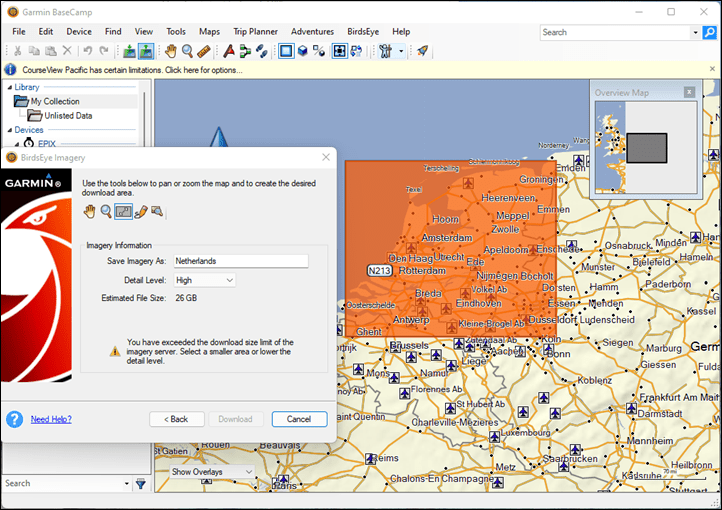Screen dimensions: 722x510
Task: Select the zoom tool in BirdsEye dialog
Action: pos(106,212)
